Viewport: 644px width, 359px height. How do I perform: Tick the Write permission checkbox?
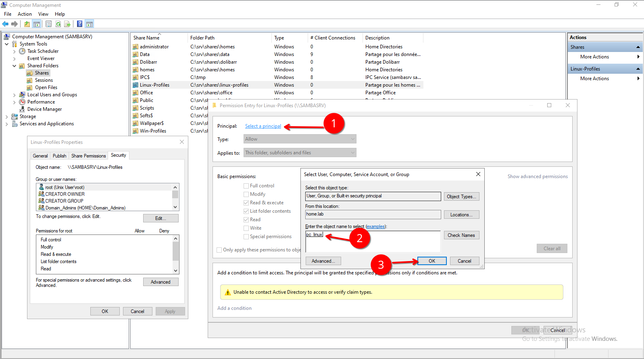pyautogui.click(x=246, y=228)
